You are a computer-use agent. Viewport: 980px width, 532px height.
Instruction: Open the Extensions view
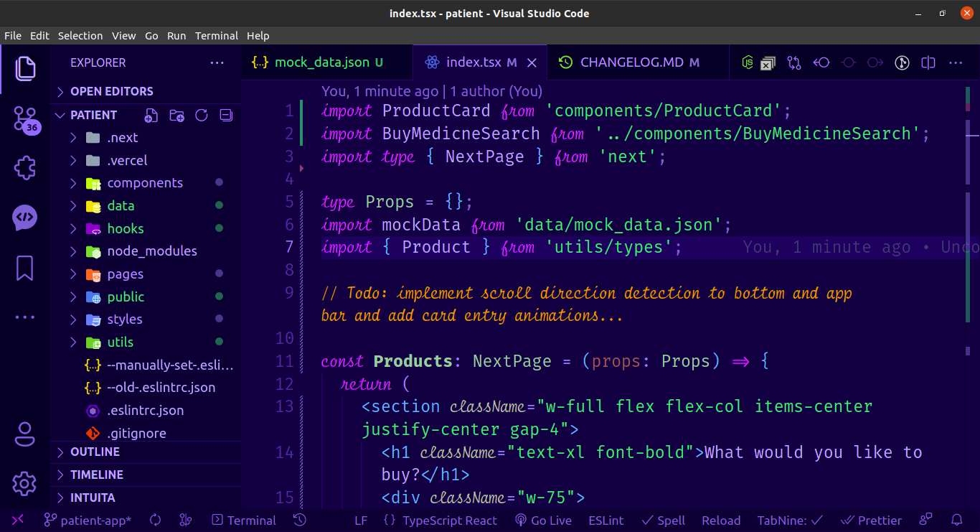(24, 168)
